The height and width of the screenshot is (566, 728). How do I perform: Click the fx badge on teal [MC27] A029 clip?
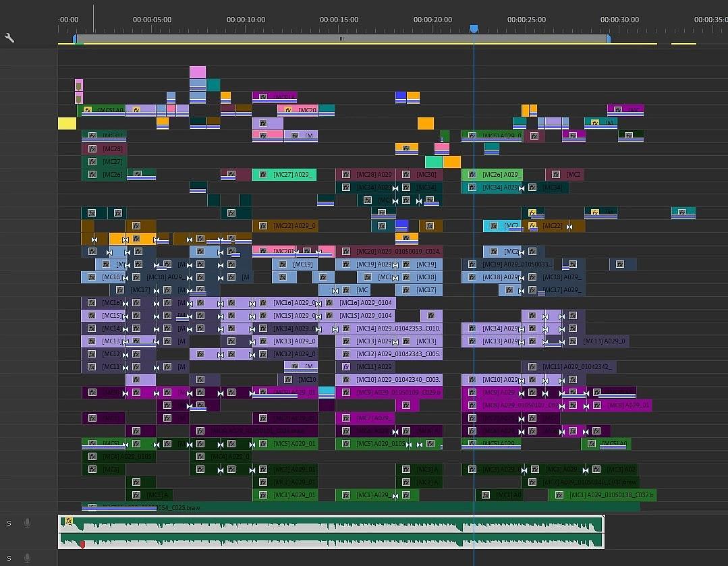[262, 175]
